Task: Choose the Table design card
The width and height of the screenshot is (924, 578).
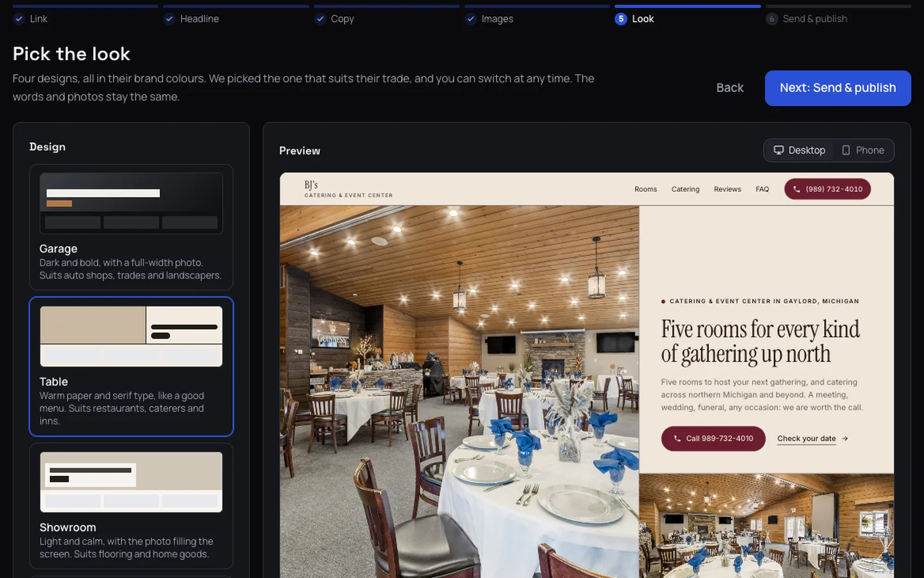Action: pyautogui.click(x=131, y=367)
